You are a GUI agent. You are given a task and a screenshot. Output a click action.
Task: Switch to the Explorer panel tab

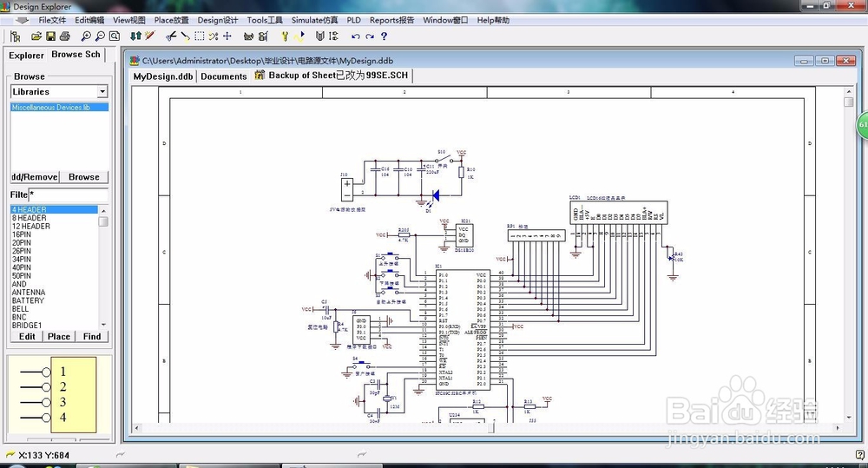26,56
